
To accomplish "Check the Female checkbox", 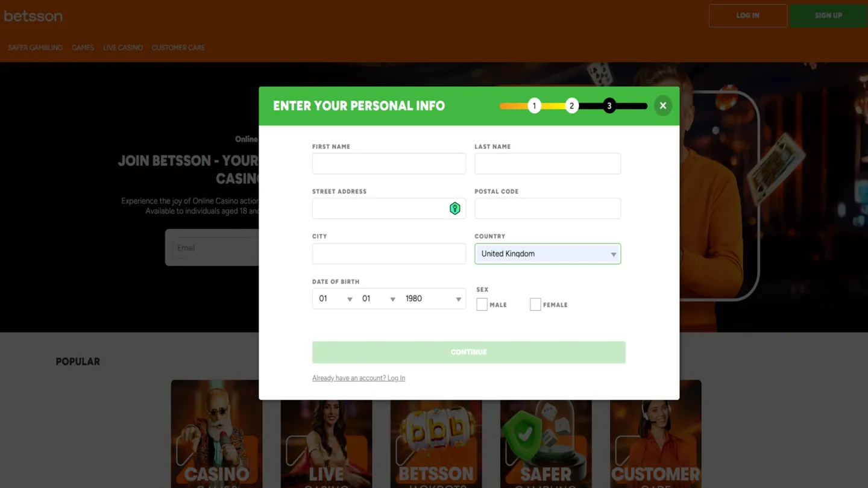I will 535,304.
